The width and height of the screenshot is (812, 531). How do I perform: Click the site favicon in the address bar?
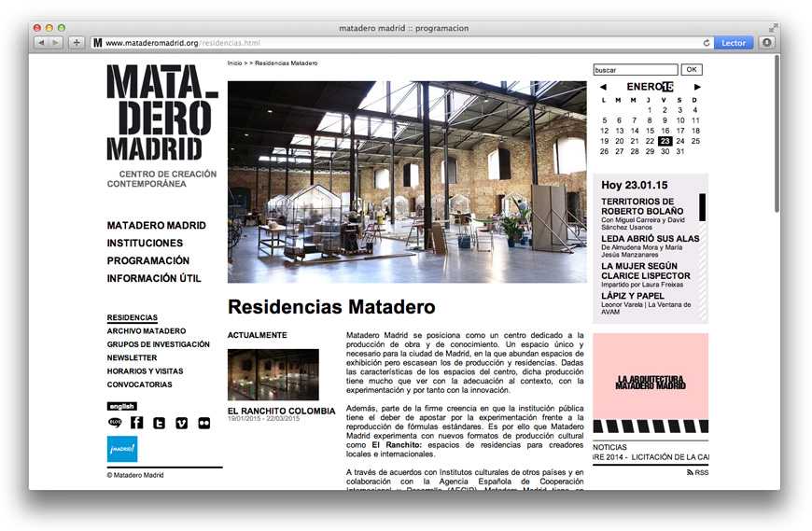click(97, 43)
